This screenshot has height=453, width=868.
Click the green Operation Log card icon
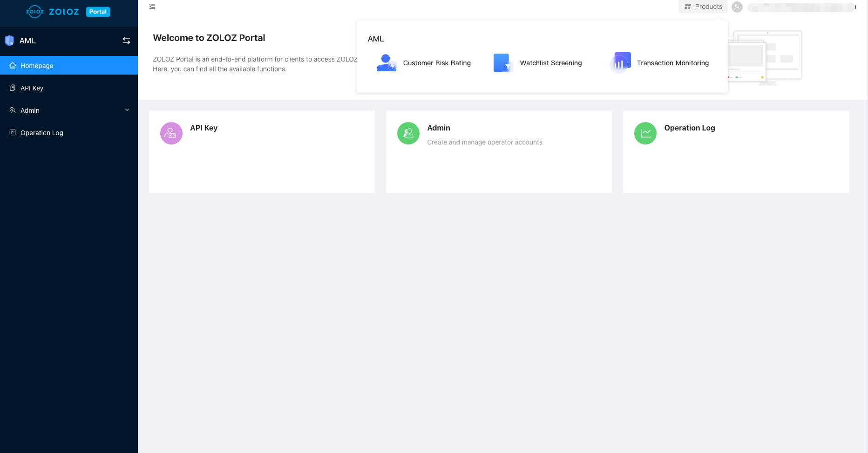pos(645,133)
